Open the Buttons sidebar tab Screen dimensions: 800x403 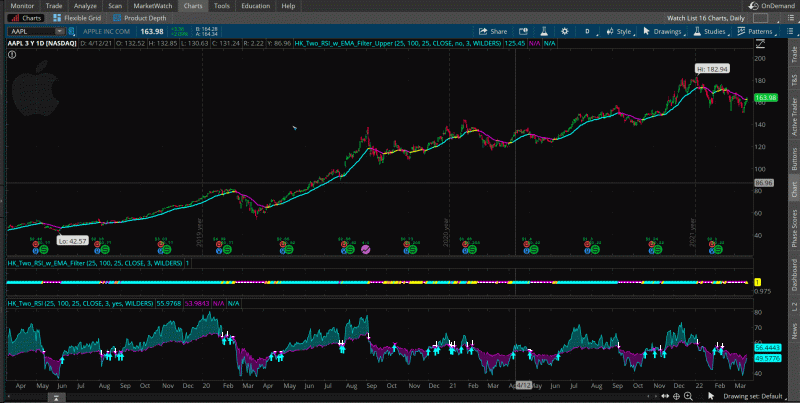[x=794, y=159]
